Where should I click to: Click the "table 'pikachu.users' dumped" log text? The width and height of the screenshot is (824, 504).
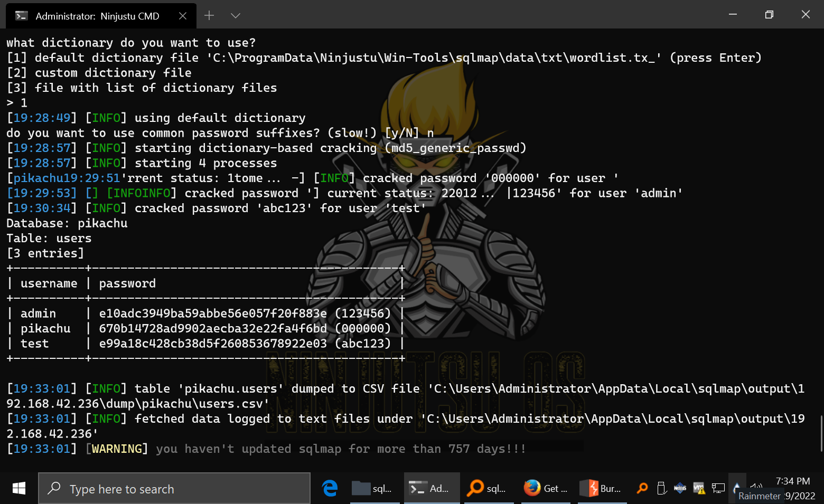coord(234,388)
